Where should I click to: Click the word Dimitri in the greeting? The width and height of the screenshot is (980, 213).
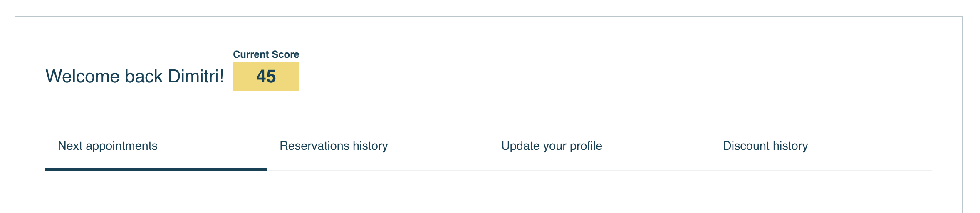point(196,77)
